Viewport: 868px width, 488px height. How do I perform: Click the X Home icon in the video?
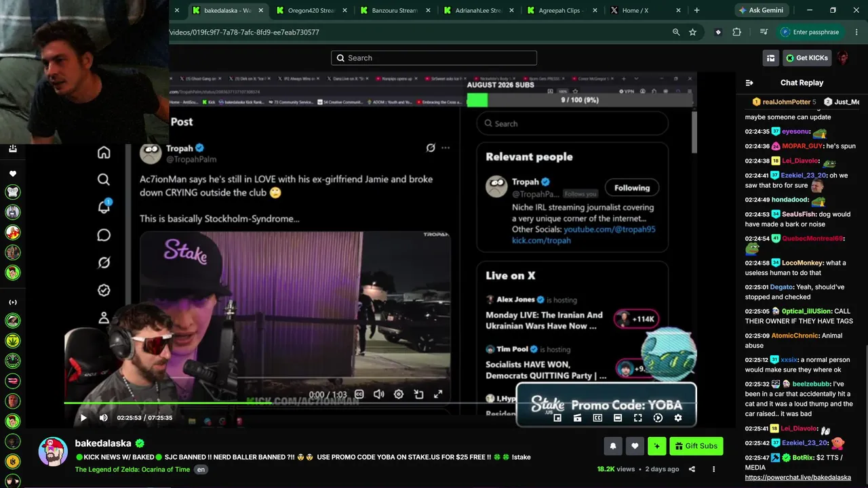click(104, 152)
